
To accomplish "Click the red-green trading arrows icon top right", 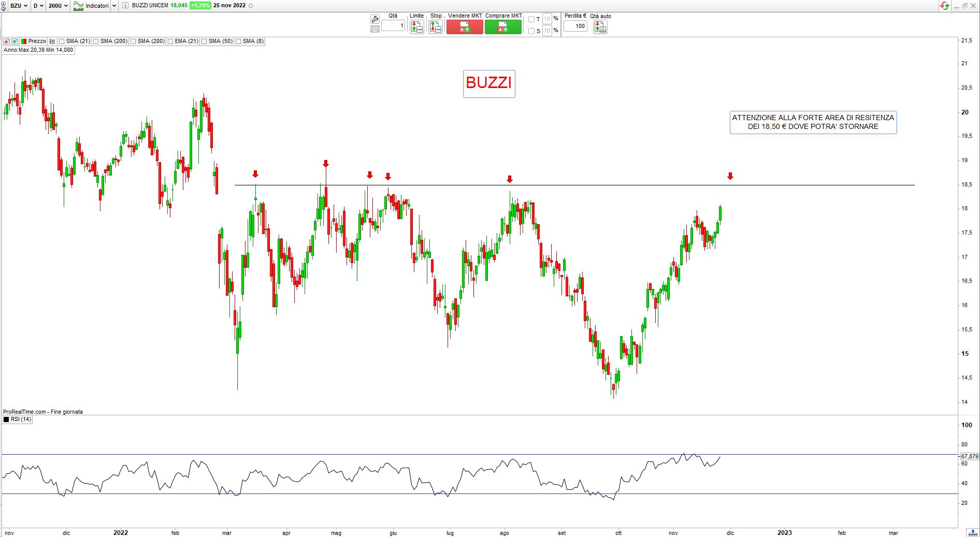I will 945,6.
